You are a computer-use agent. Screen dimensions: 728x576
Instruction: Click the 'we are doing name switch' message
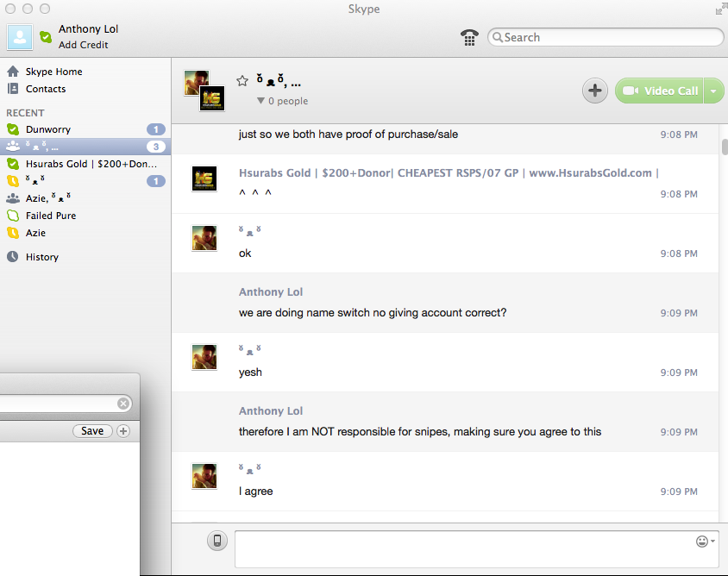[373, 312]
